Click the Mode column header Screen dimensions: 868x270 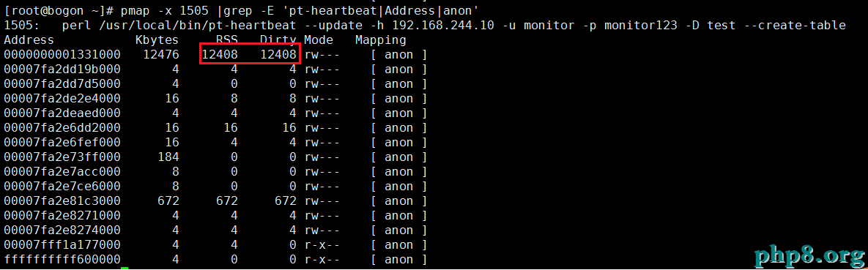coord(319,40)
